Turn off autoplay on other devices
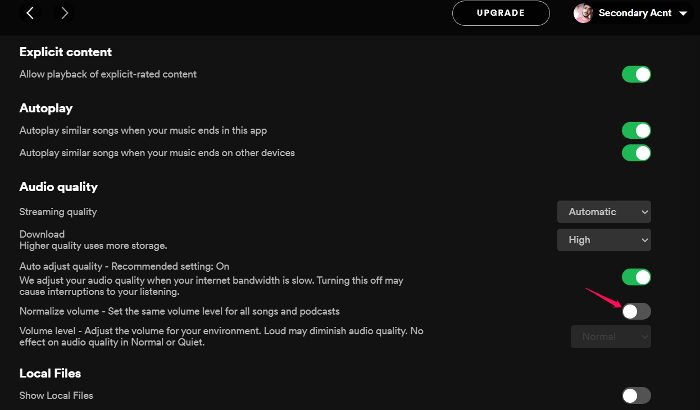 click(x=636, y=153)
